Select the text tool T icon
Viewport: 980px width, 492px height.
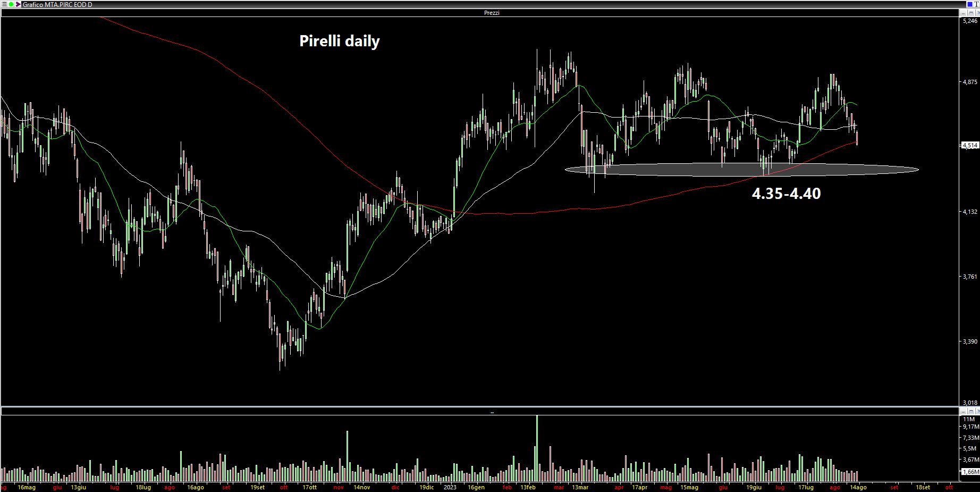pos(977,4)
